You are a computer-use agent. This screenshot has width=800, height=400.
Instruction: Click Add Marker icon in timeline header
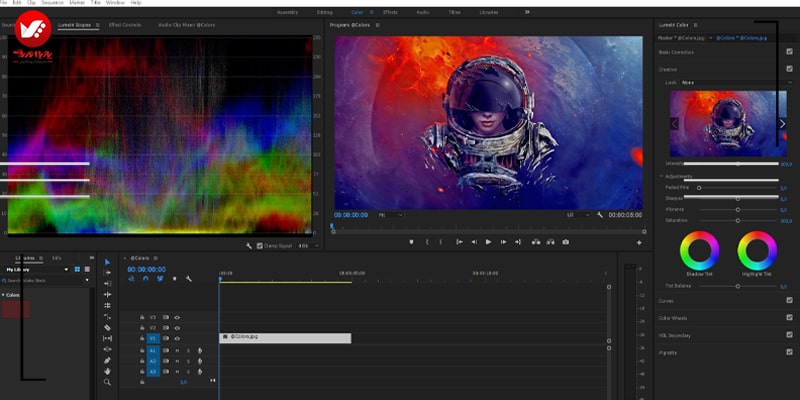click(x=174, y=279)
